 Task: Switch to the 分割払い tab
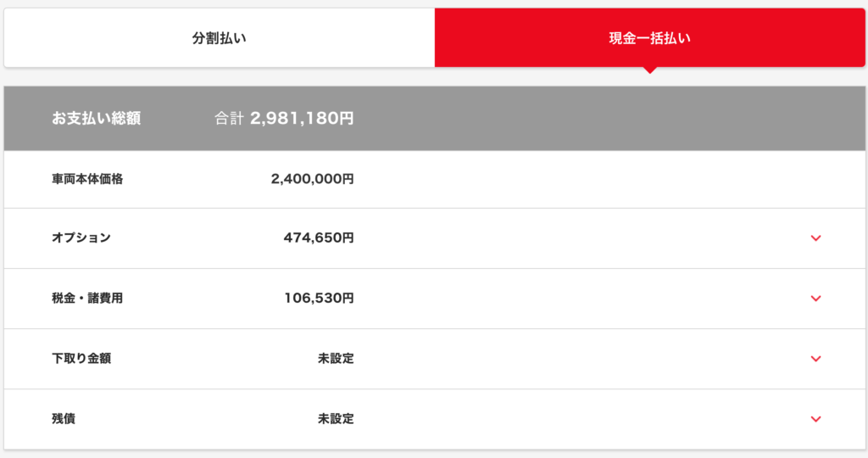pos(219,38)
